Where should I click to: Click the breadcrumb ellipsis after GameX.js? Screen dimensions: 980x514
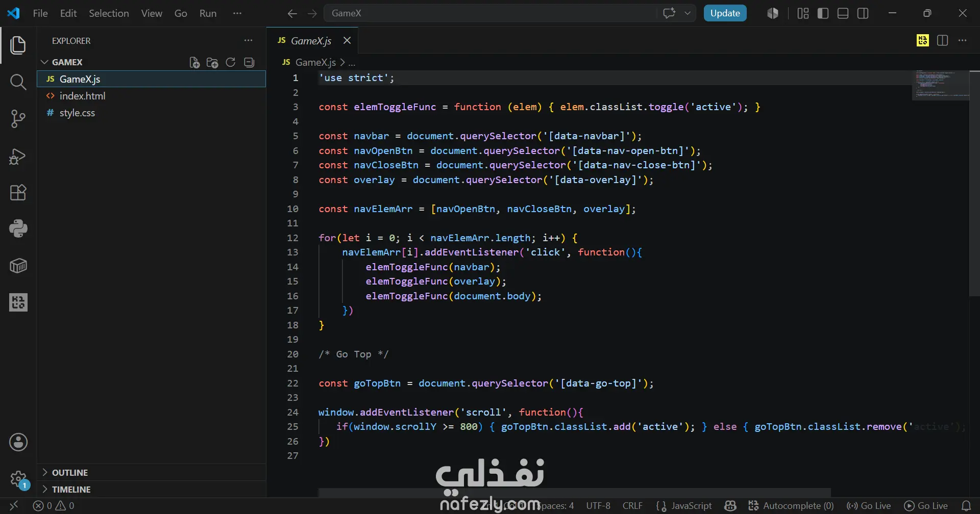[352, 62]
